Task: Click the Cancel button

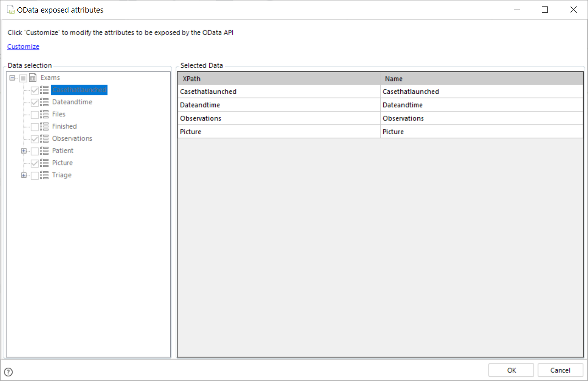Action: pos(560,370)
